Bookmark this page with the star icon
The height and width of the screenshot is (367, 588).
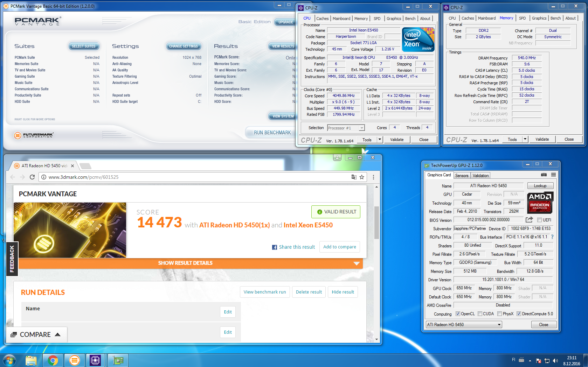362,177
